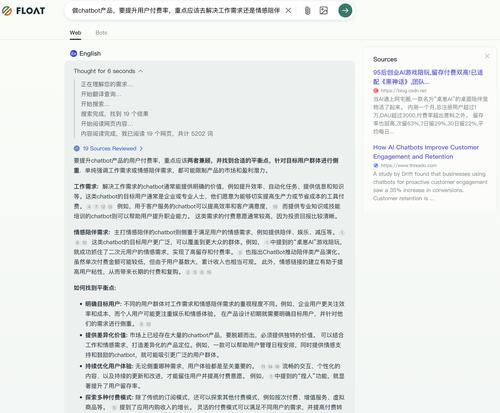Click the '提供差异化价值' bullet heading
Image resolution: width=500 pixels, height=413 pixels.
(106, 335)
